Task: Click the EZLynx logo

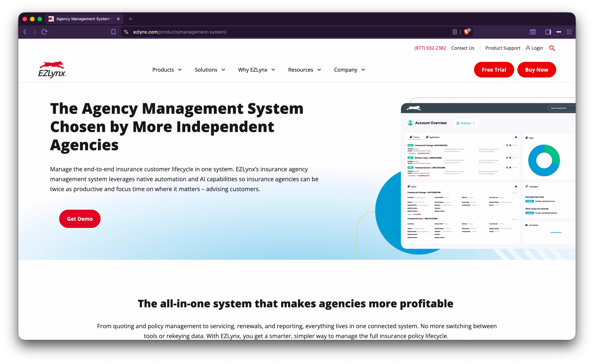Action: click(x=52, y=69)
